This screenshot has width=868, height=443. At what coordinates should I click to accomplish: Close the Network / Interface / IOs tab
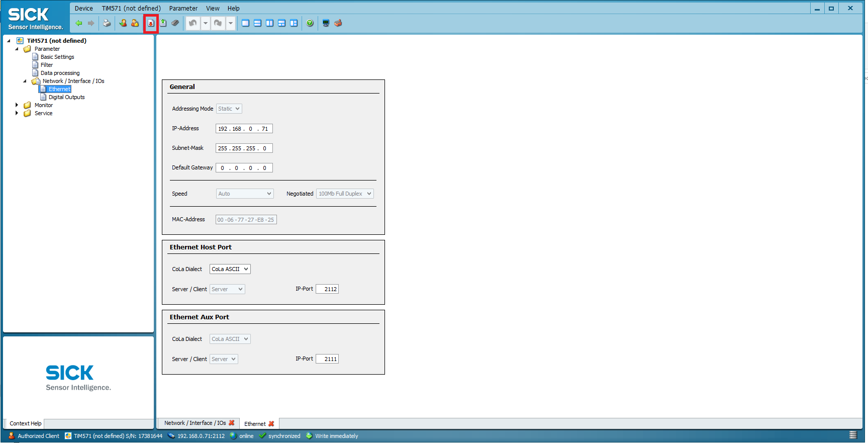(x=232, y=423)
